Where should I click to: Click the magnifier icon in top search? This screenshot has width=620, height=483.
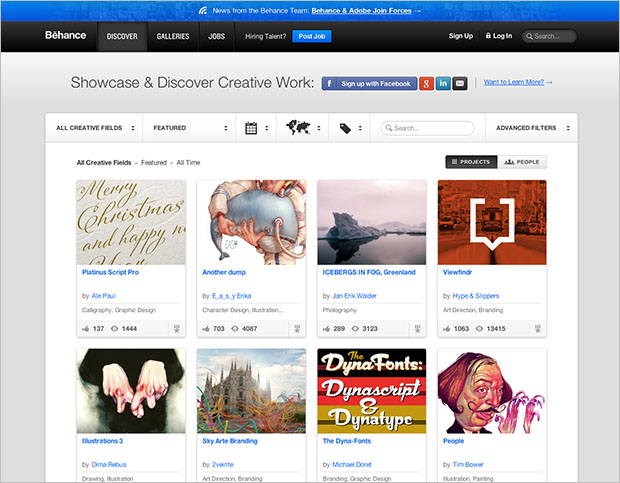tap(529, 36)
